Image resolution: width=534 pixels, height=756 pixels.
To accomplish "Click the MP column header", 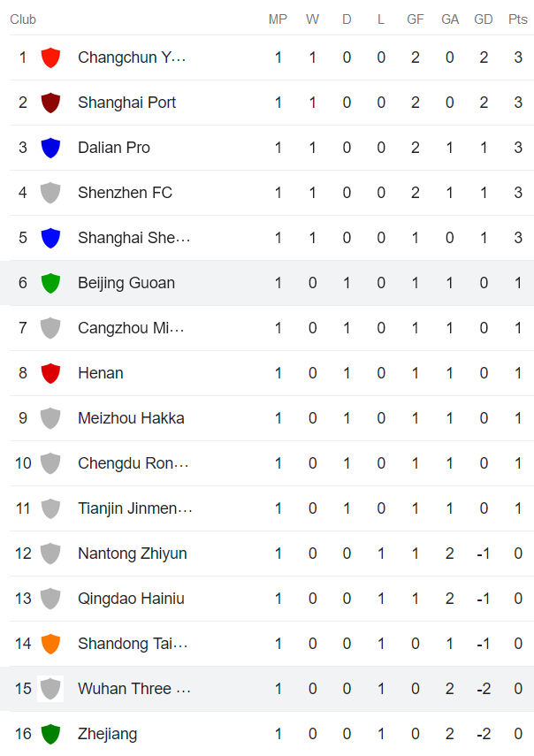I will (278, 19).
